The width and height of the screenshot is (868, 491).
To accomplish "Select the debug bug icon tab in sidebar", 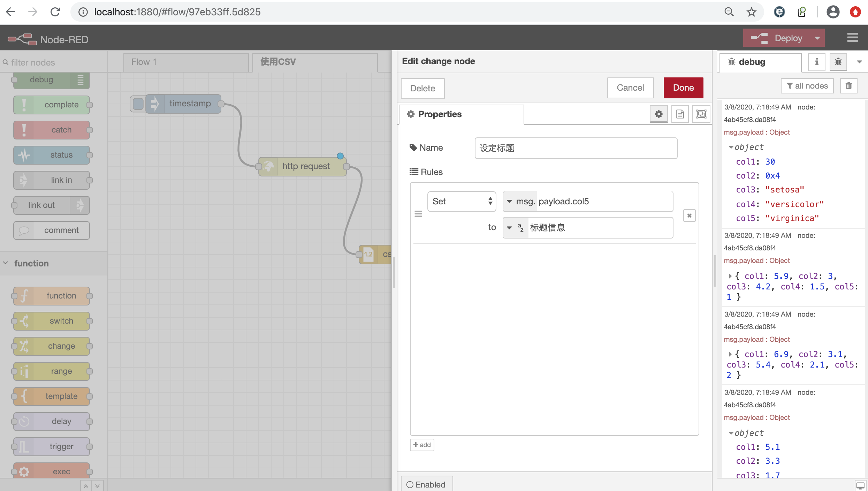I will point(838,62).
